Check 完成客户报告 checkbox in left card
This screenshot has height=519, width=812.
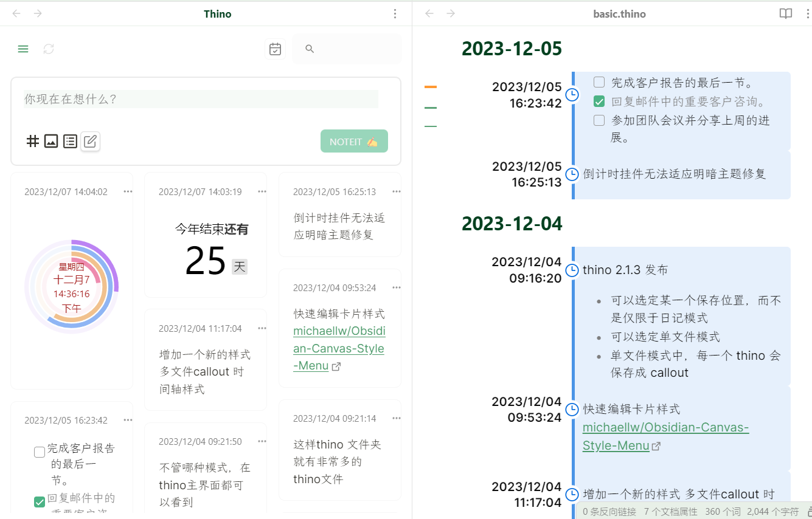(40, 452)
